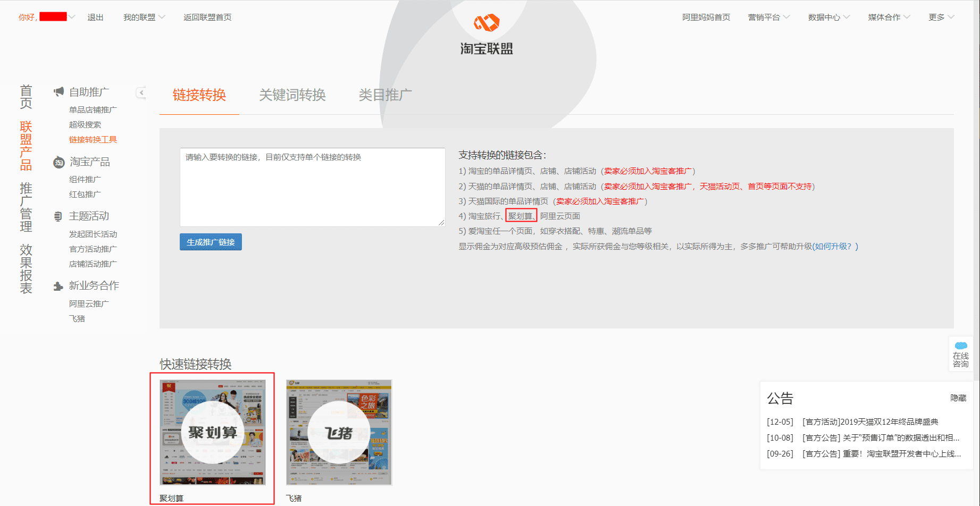Click the 淘宝联盟 logo icon

click(x=487, y=23)
